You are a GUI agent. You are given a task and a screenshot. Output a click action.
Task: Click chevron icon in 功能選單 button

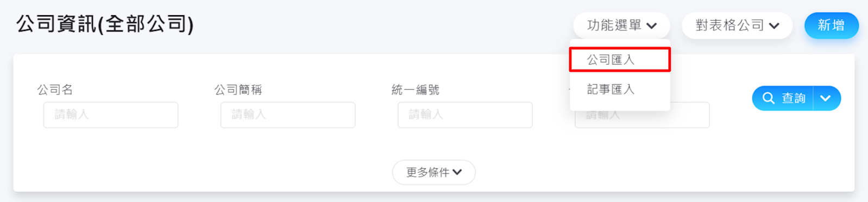coord(652,26)
